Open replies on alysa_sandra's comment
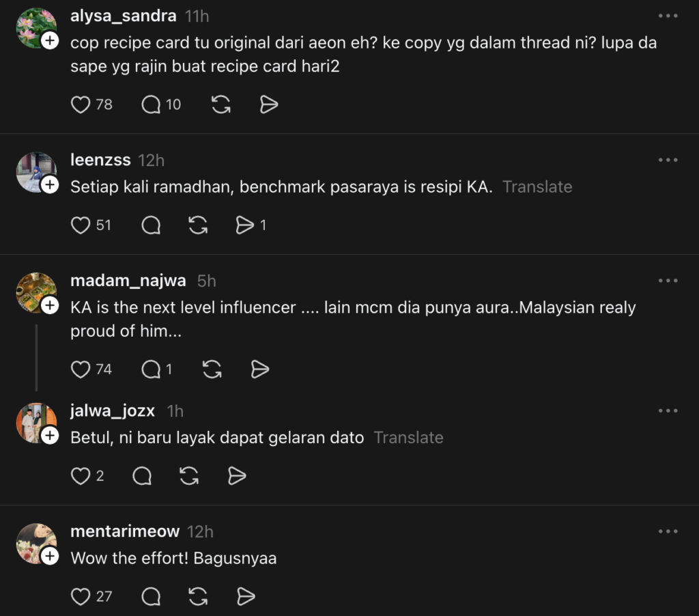The width and height of the screenshot is (699, 616). [151, 104]
